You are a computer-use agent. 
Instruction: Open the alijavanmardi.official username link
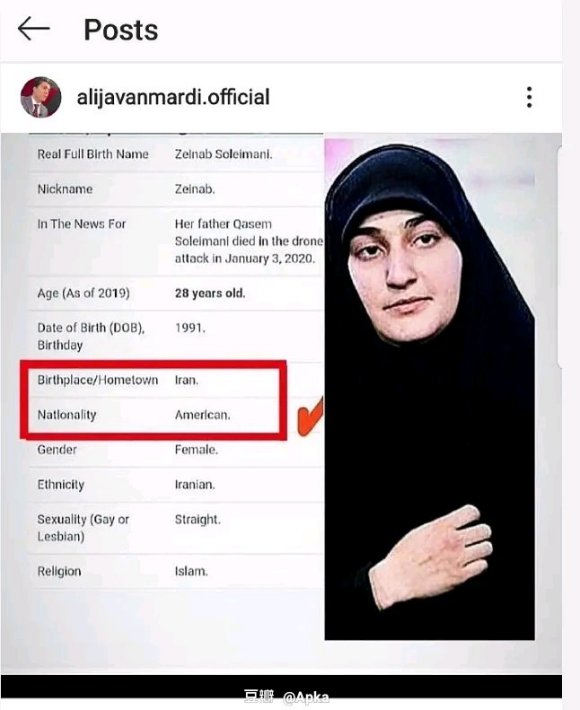click(x=173, y=97)
